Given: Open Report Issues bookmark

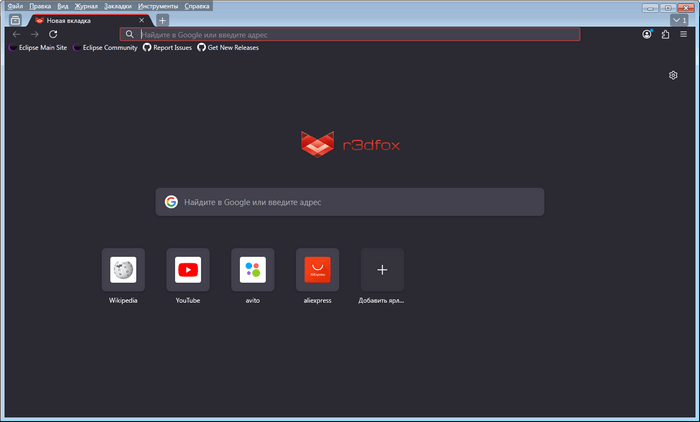Looking at the screenshot, I should point(167,47).
